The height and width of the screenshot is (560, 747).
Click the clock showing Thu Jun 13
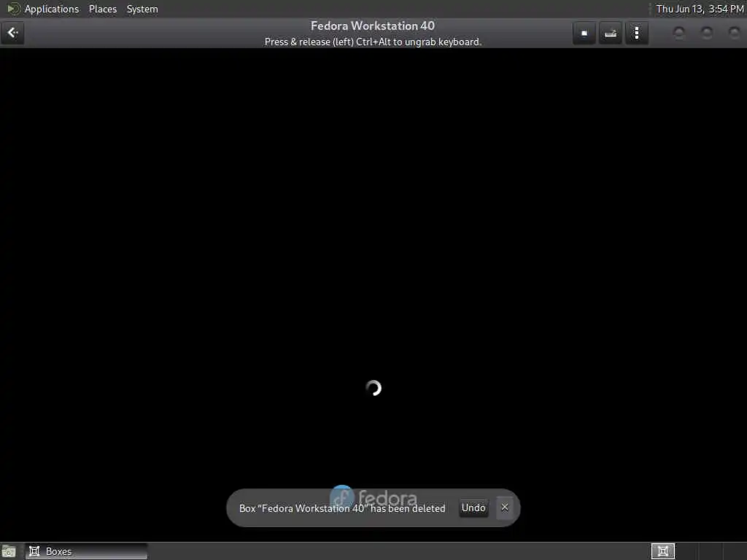[700, 9]
